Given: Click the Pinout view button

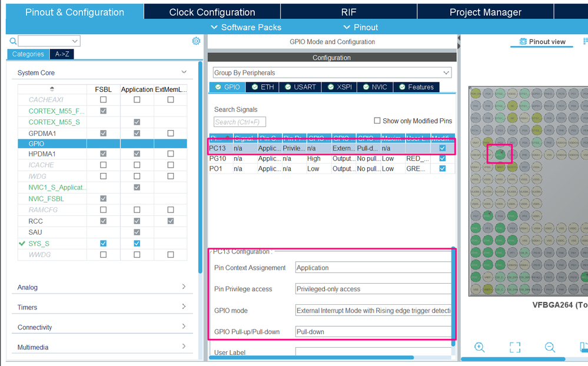Looking at the screenshot, I should 542,42.
